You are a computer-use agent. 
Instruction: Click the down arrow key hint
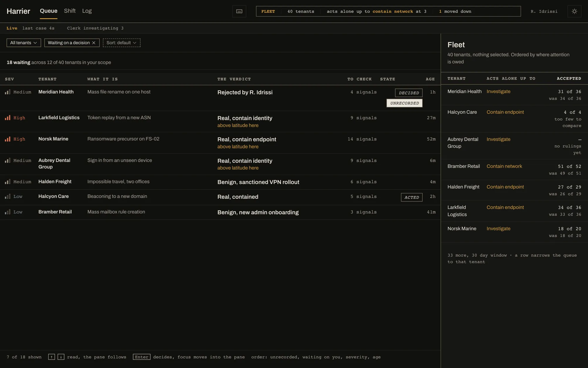61,357
